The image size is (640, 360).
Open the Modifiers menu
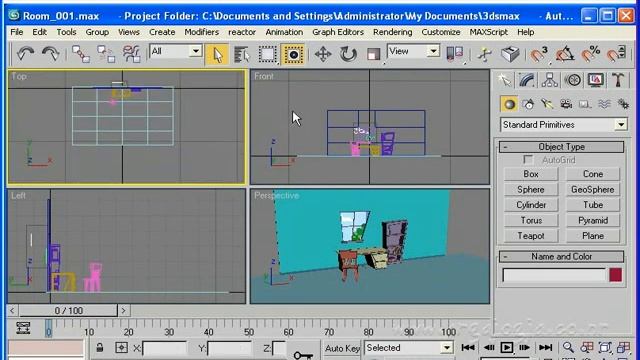pyautogui.click(x=201, y=32)
